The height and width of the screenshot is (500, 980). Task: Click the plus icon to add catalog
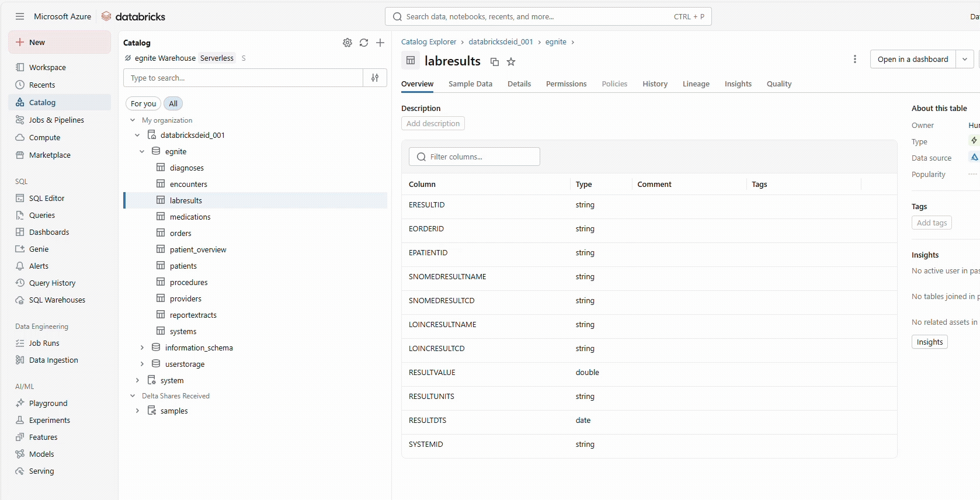[380, 43]
